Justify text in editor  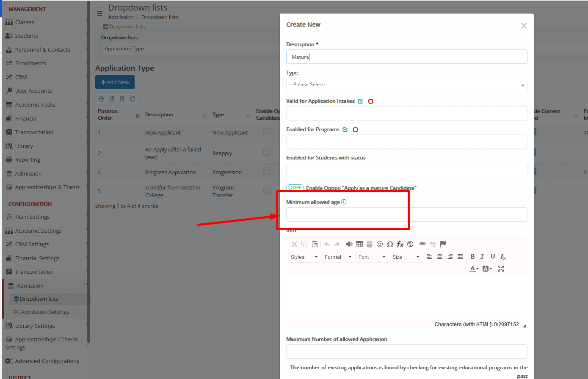(x=460, y=257)
